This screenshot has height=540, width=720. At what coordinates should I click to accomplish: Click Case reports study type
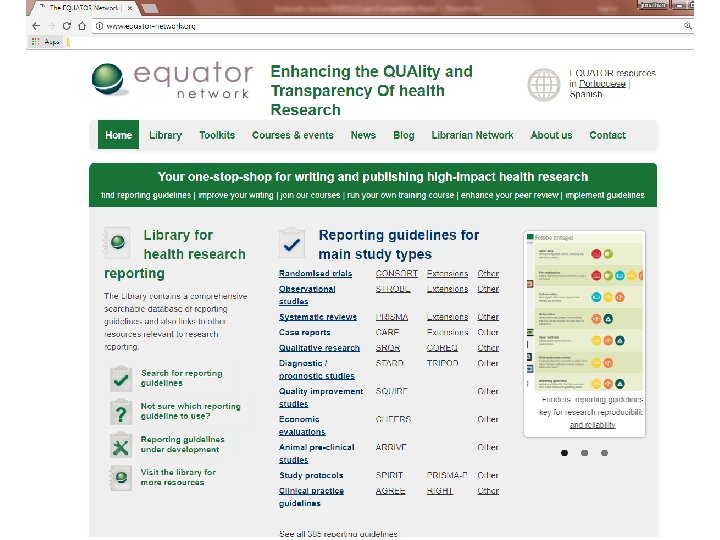(x=304, y=332)
